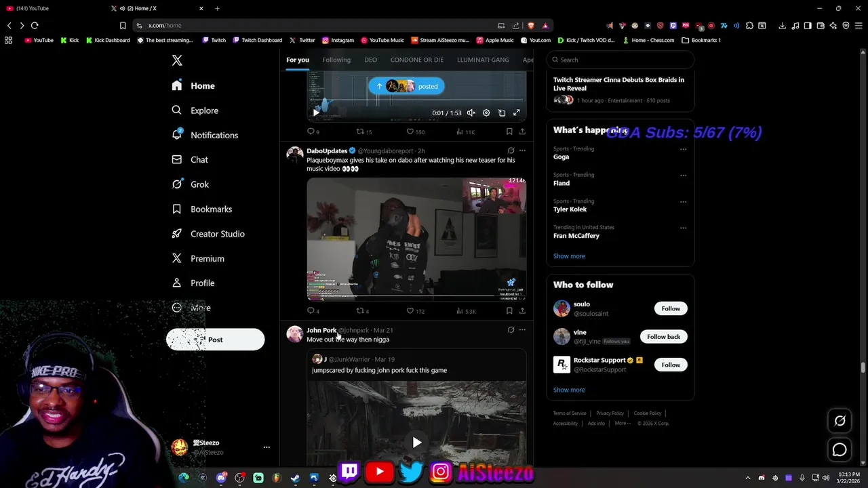Follow back the vine account
Image resolution: width=868 pixels, height=488 pixels.
[x=663, y=337]
